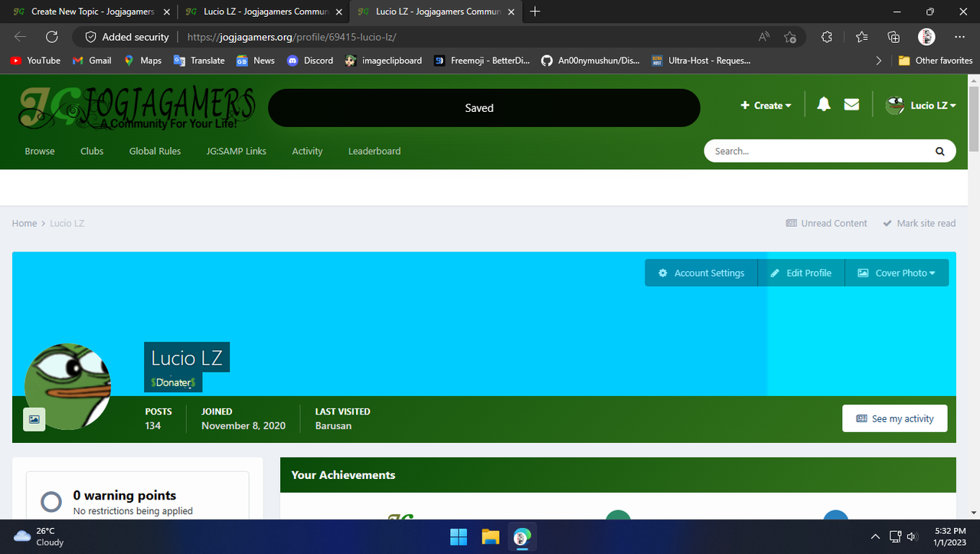Expand the bookmarks overflow chevron
Screen dimensions: 980x554
[x=878, y=61]
